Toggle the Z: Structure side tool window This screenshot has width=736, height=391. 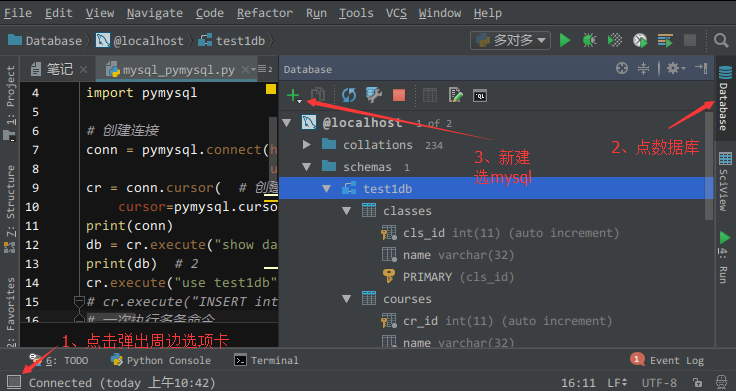coord(10,208)
